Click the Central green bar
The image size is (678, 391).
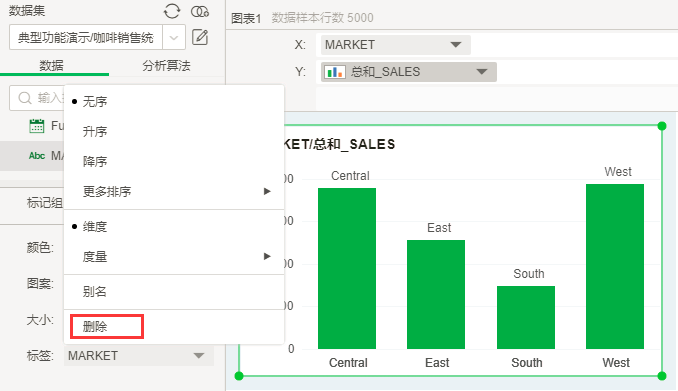click(x=347, y=268)
